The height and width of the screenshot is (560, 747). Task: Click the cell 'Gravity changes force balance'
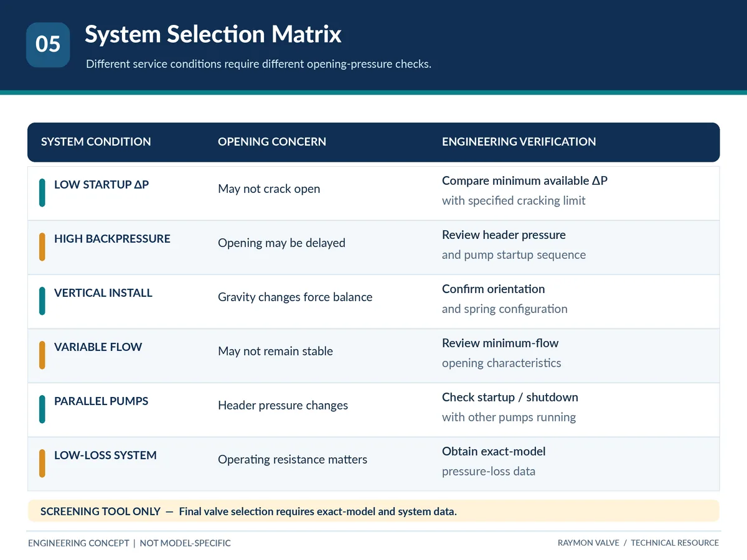pos(295,297)
